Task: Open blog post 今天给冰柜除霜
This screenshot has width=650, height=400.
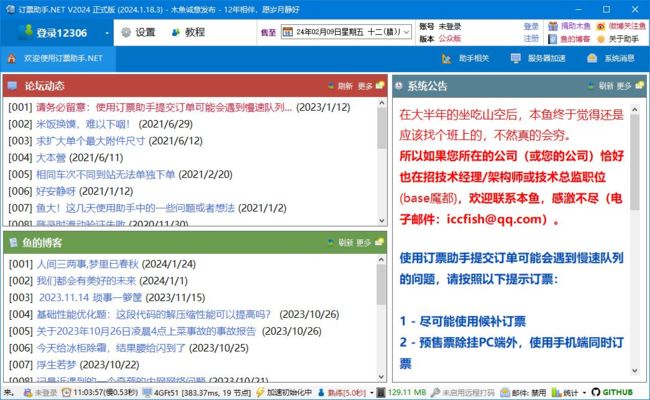Action: pos(111,348)
